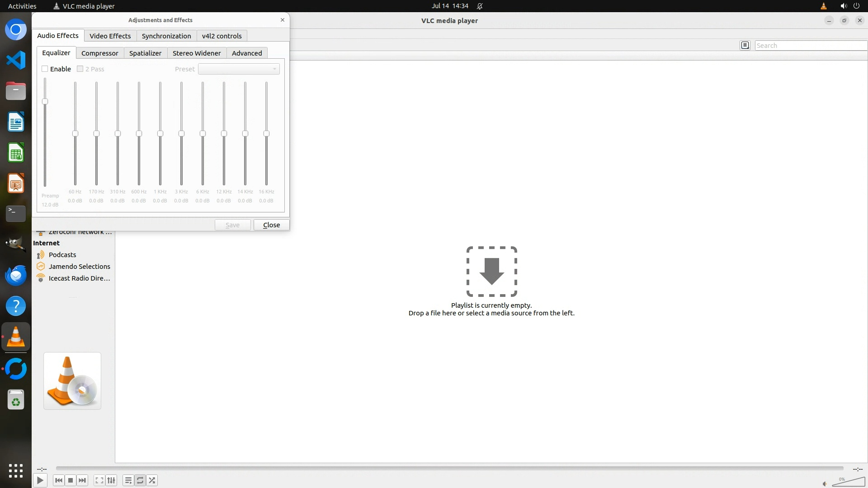This screenshot has height=488, width=868.
Task: Open the equalizer Preset dropdown
Action: coord(239,69)
